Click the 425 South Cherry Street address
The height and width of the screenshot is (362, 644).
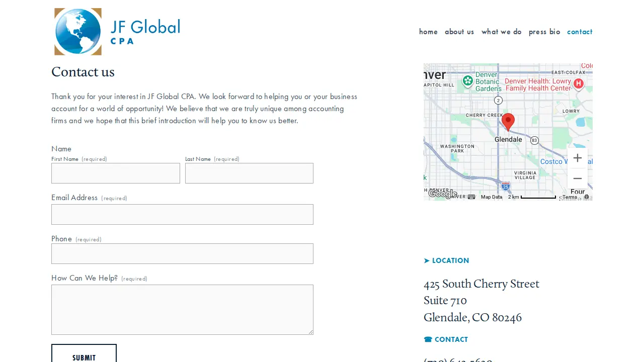(481, 284)
